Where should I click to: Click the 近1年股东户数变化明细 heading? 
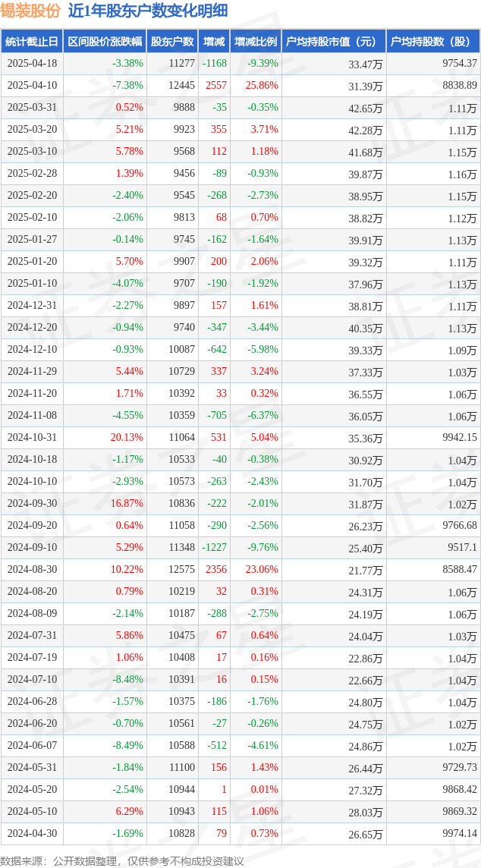[147, 11]
